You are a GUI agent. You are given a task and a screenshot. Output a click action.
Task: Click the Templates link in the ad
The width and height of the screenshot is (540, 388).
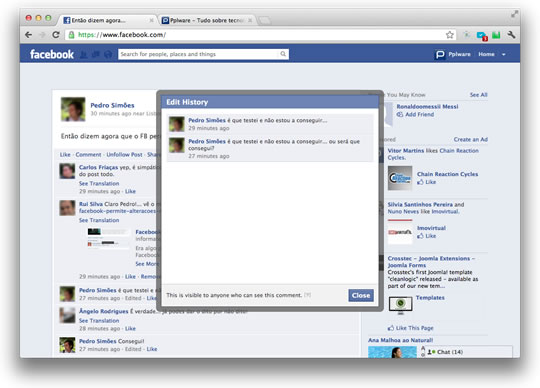coord(430,297)
